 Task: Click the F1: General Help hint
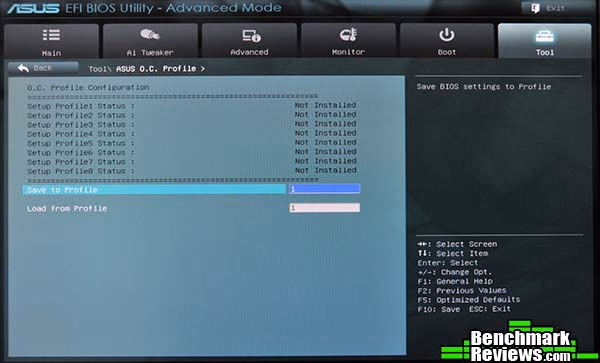455,281
